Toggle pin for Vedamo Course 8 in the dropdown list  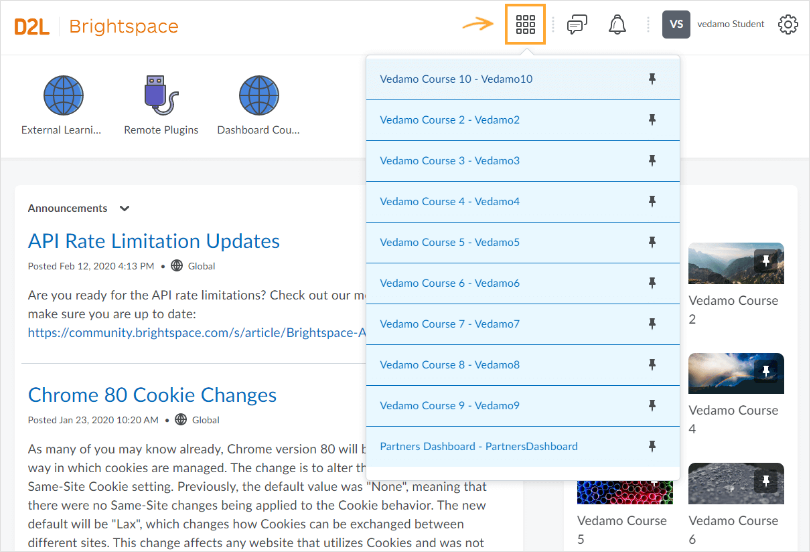[x=652, y=364]
